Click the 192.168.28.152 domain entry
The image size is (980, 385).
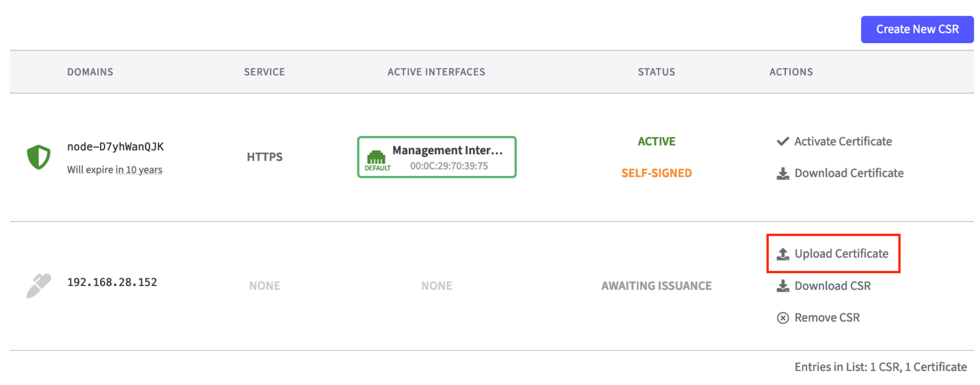[112, 282]
